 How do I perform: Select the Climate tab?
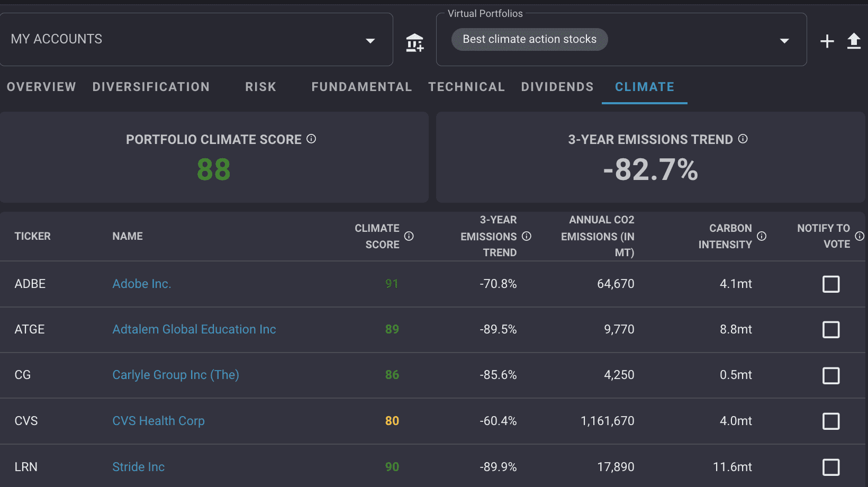pos(645,87)
